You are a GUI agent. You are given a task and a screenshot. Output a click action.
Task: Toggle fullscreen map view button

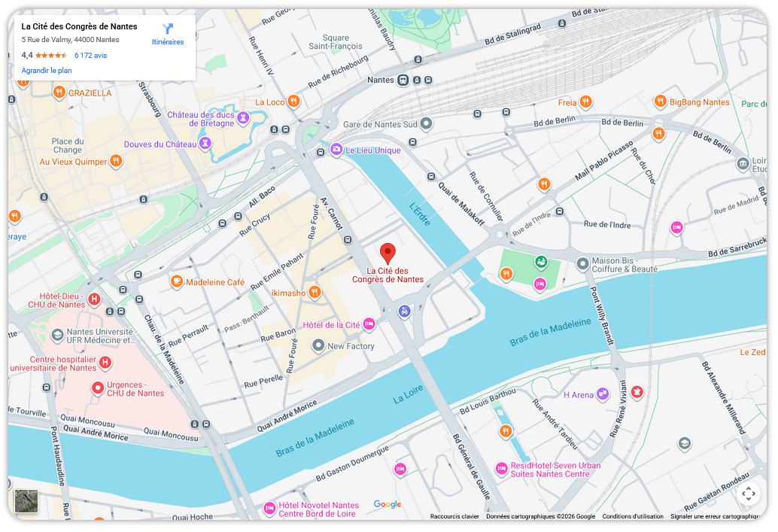748,494
